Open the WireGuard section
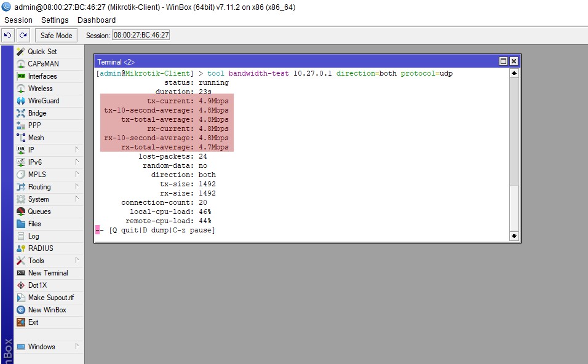 43,101
